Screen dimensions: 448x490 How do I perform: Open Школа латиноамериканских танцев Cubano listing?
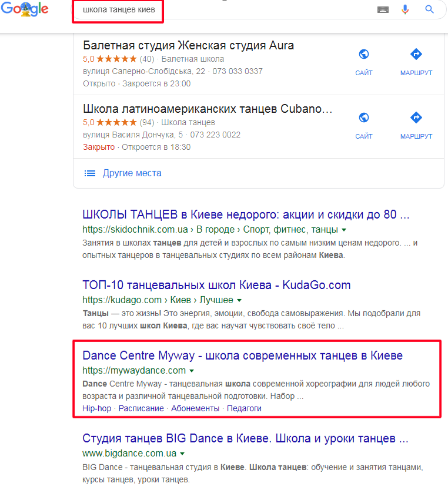click(x=208, y=109)
